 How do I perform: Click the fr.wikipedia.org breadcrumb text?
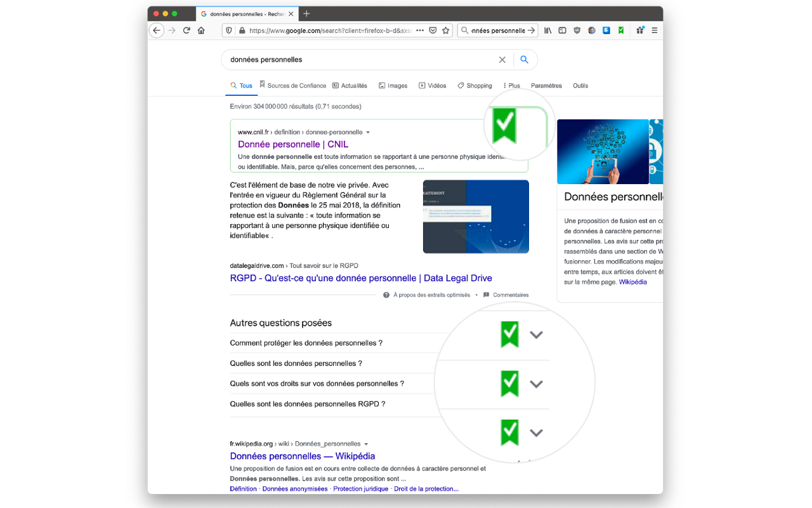[251, 444]
